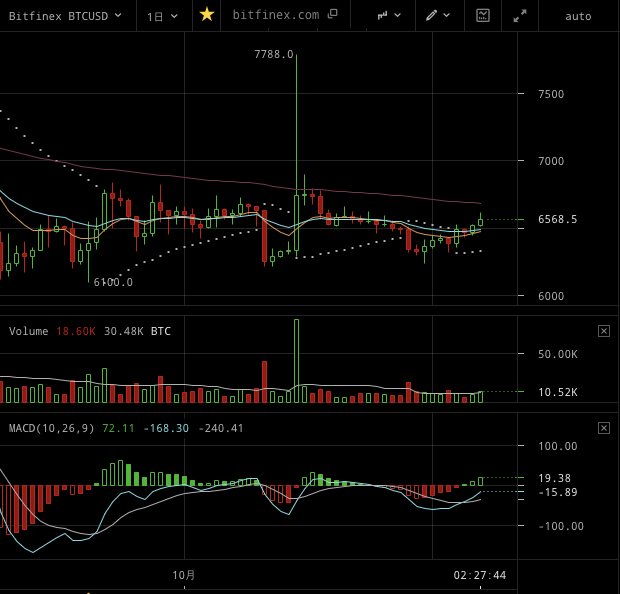Open the Bitfinex BTCUSD symbol dropdown
620x594 pixels.
pos(65,16)
